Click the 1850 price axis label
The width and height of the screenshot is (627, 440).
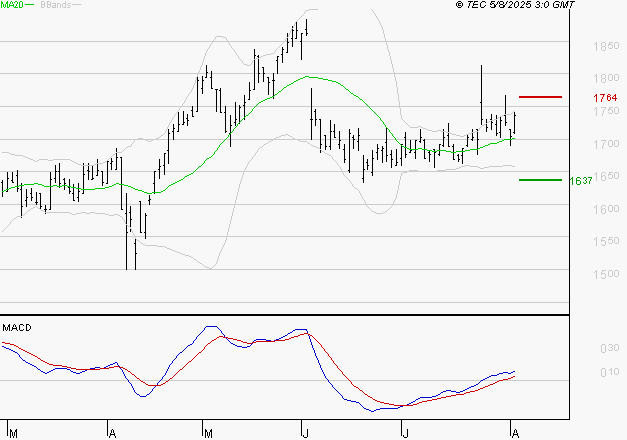point(604,47)
